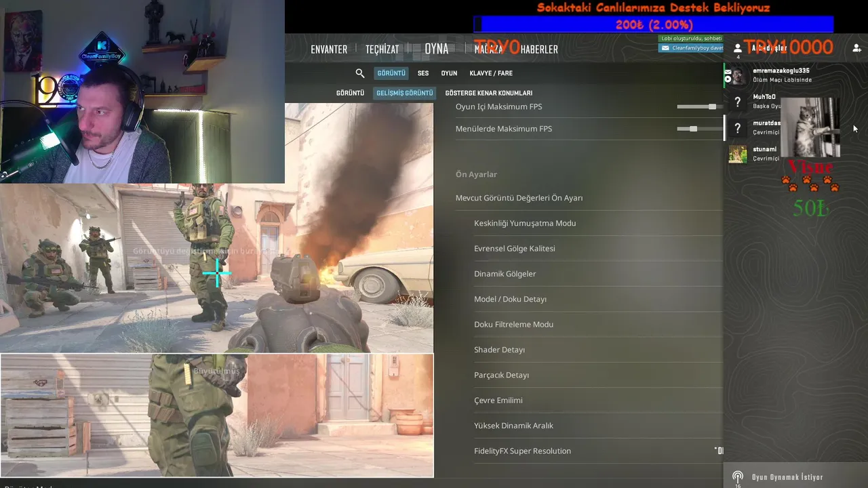Click the streamer webcam overlay
The height and width of the screenshot is (488, 868).
[x=142, y=91]
